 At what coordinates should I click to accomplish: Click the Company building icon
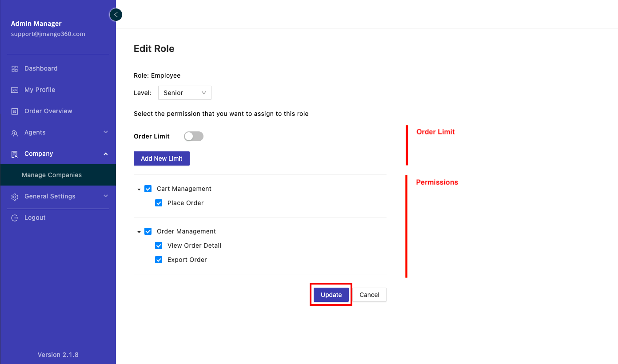[15, 154]
